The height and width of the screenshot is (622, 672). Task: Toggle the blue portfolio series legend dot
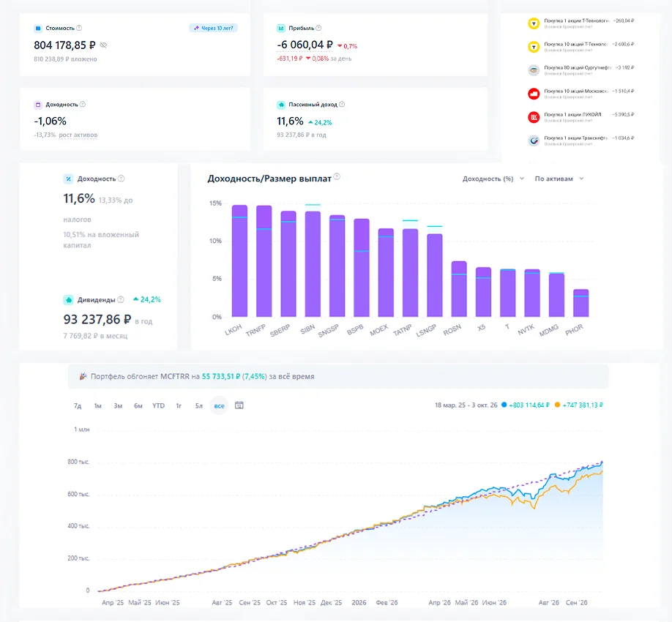(504, 405)
